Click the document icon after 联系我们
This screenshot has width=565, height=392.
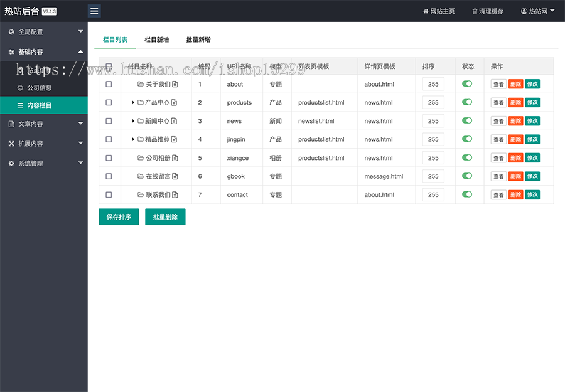tap(175, 194)
